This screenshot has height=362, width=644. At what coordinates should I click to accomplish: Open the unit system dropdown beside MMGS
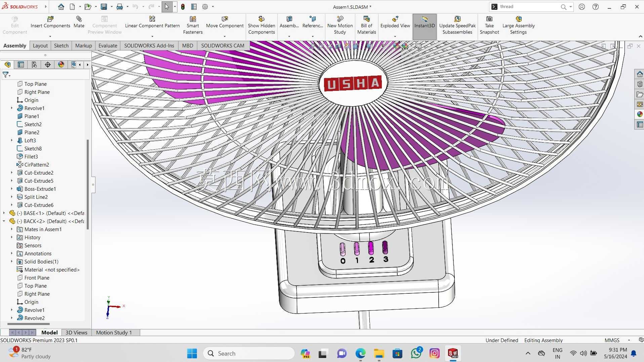pos(629,340)
